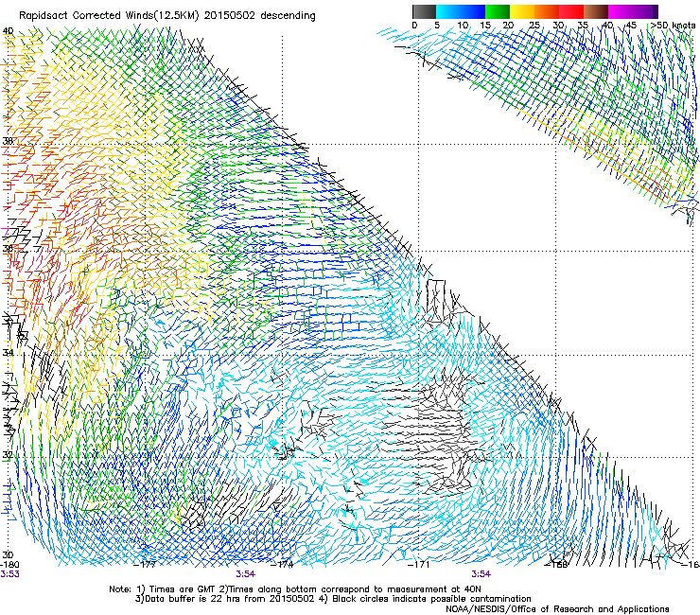The image size is (700, 615).
Task: Click the note 'Black circles indicate possible contamination'
Action: (431, 599)
